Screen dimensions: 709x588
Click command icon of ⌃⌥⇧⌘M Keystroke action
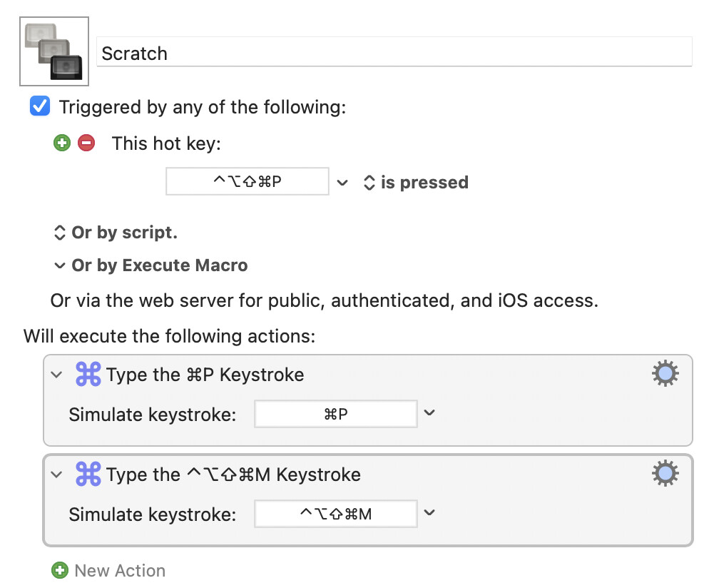click(x=88, y=474)
